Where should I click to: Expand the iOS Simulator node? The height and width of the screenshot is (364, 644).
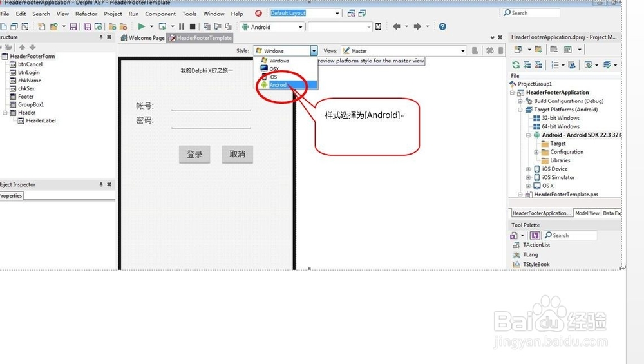pyautogui.click(x=528, y=177)
